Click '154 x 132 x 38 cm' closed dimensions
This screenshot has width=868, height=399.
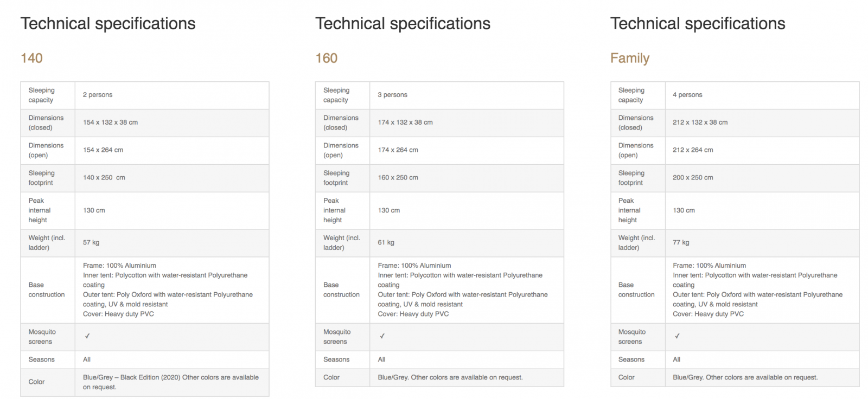click(111, 123)
